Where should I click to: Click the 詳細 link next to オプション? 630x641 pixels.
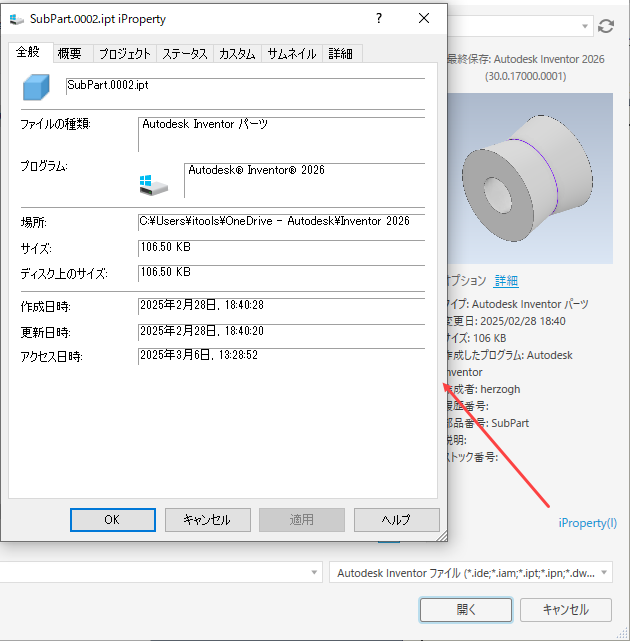tap(506, 280)
